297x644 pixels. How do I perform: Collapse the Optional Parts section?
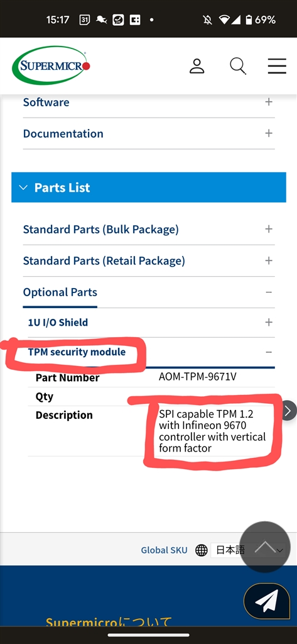(149, 292)
